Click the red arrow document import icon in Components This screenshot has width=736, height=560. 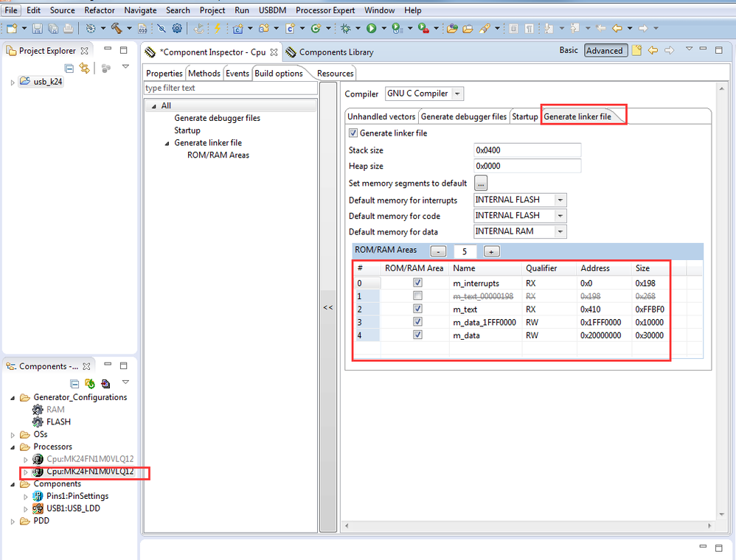105,384
